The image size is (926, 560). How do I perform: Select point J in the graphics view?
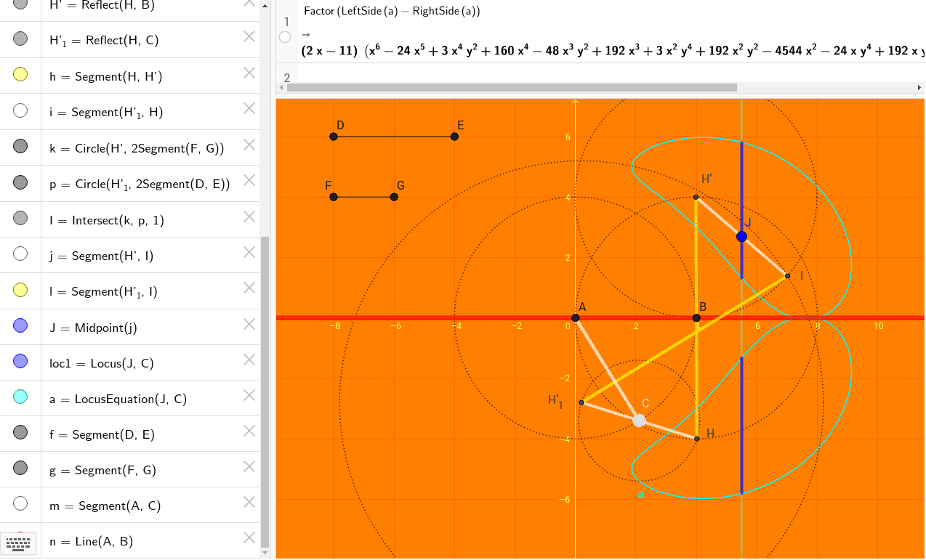(741, 235)
